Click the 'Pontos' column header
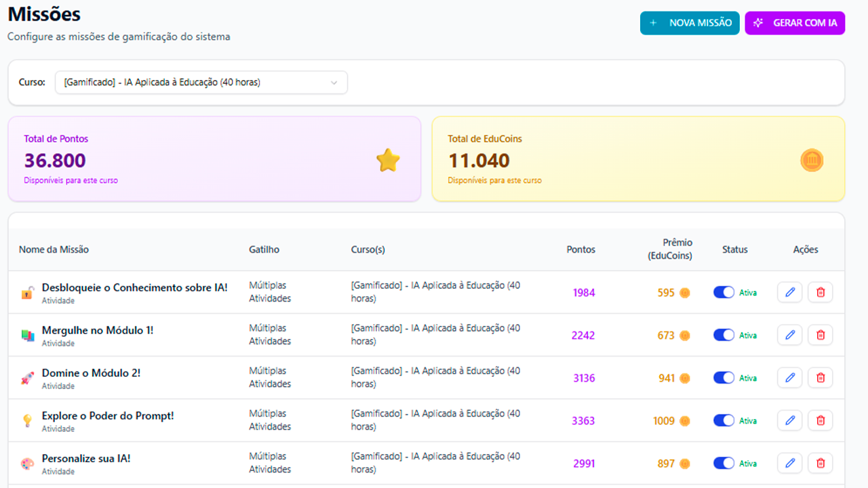This screenshot has height=488, width=868. coord(580,249)
